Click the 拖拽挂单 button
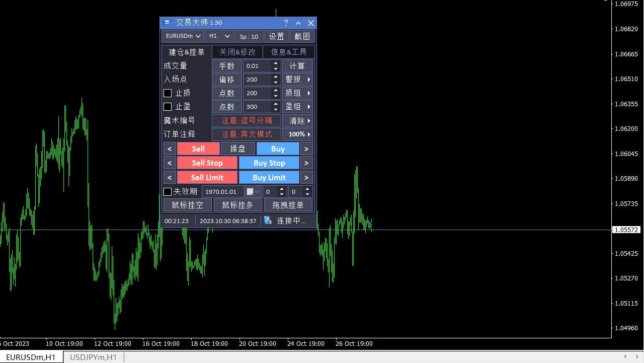Image resolution: width=644 pixels, height=363 pixels. click(x=288, y=205)
